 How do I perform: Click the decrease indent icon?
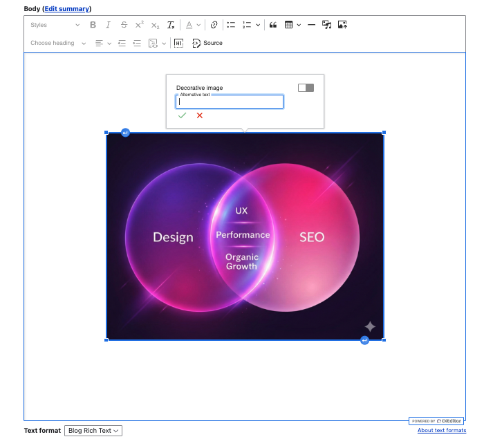pos(122,43)
